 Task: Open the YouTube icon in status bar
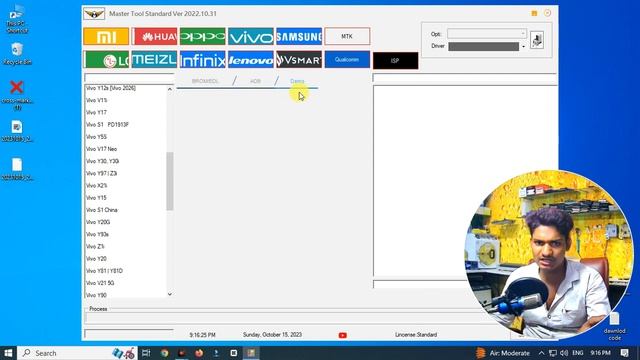click(342, 336)
